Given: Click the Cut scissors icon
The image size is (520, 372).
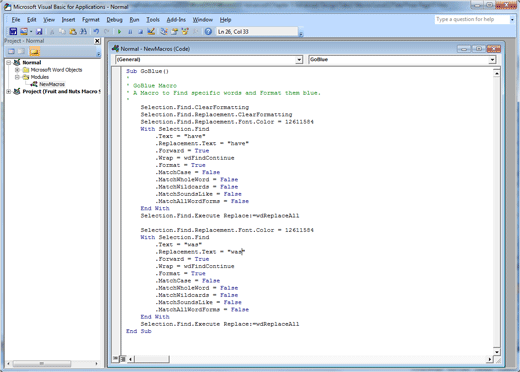Looking at the screenshot, I should click(x=52, y=32).
